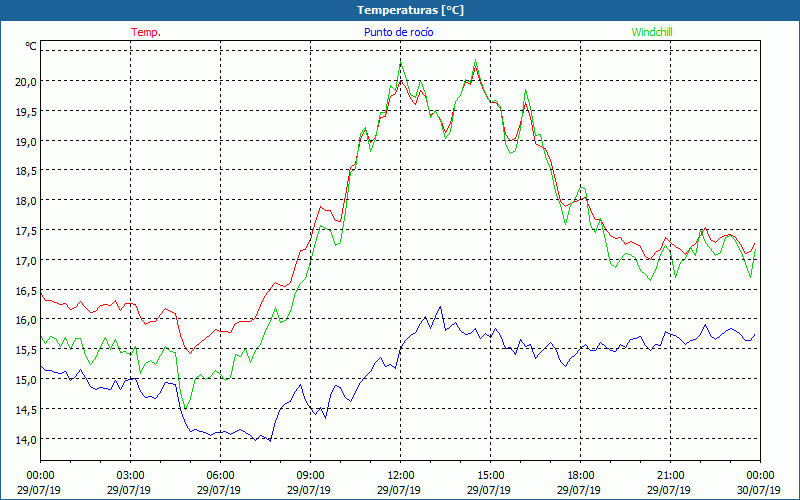
Task: Select the blue 'Punto de rocío' legend label
Action: point(398,32)
